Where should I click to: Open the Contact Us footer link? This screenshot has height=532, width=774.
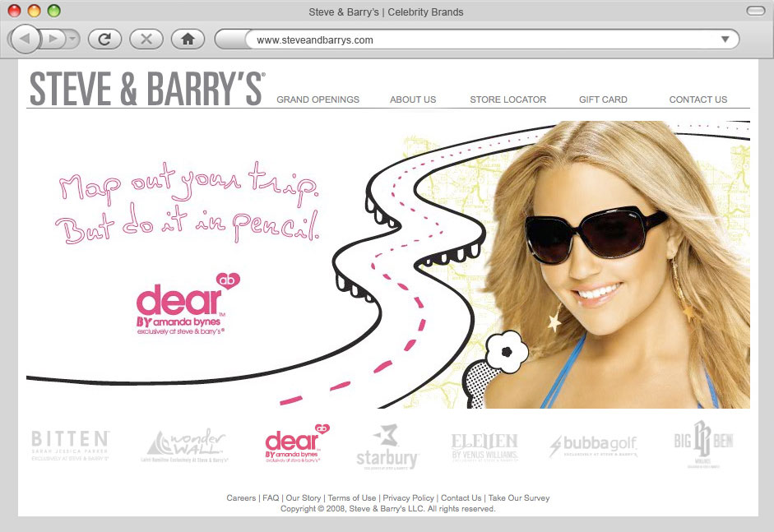[x=461, y=498]
